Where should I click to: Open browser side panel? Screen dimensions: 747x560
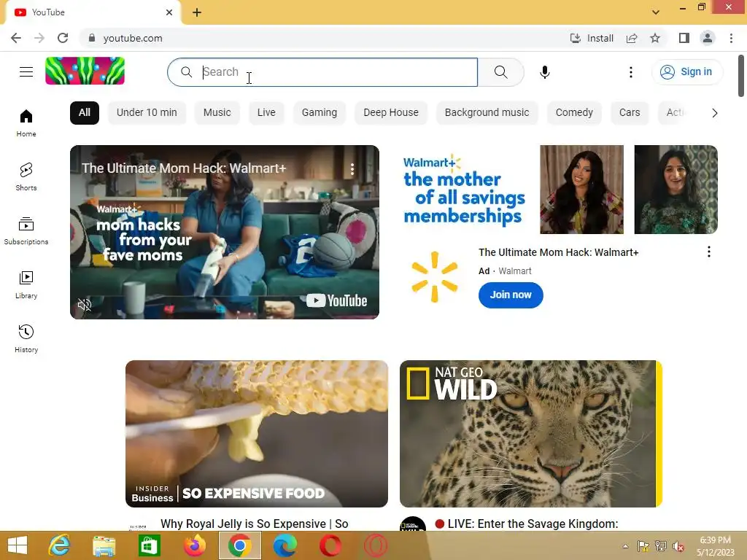tap(684, 38)
